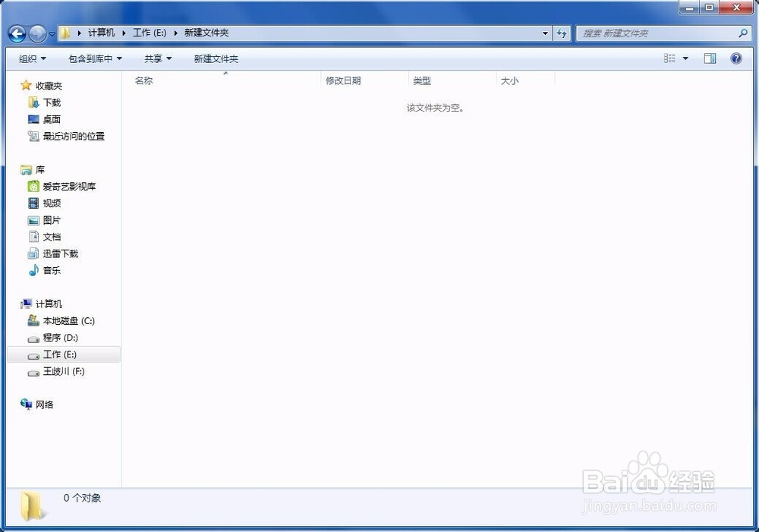This screenshot has width=759, height=532.
Task: Open the 下载 folder under favorites
Action: [51, 102]
